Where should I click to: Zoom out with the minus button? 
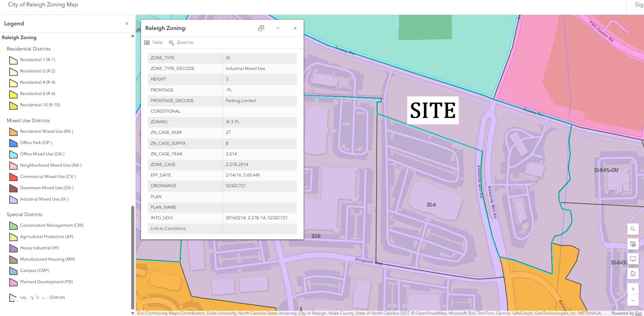click(633, 301)
